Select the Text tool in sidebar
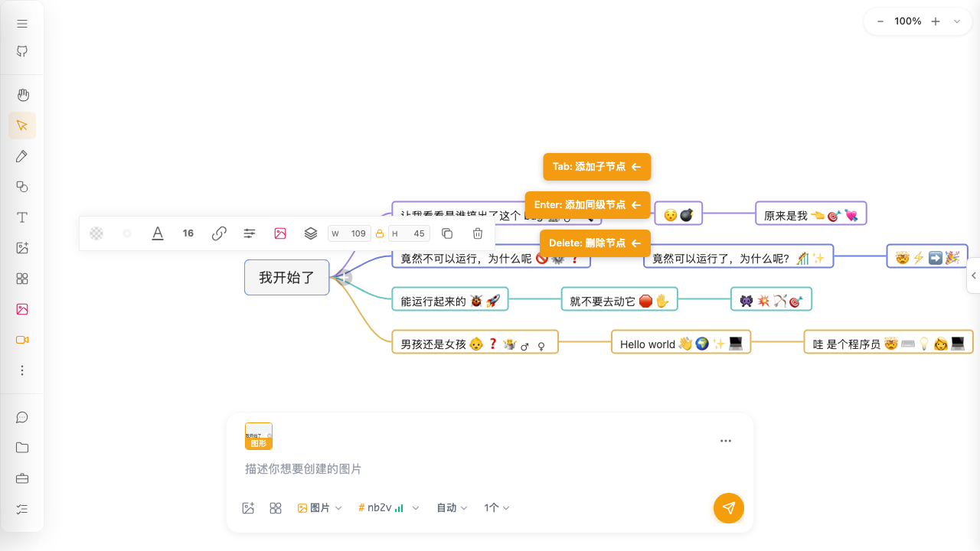The height and width of the screenshot is (551, 980). click(21, 217)
